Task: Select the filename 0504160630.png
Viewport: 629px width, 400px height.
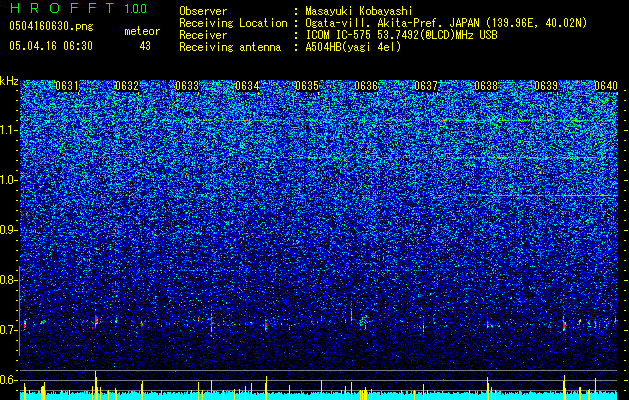Action: tap(51, 26)
